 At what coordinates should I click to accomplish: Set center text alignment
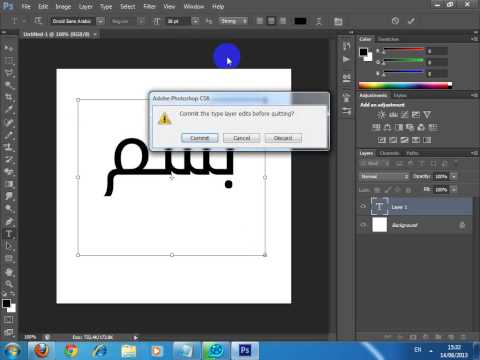271,21
